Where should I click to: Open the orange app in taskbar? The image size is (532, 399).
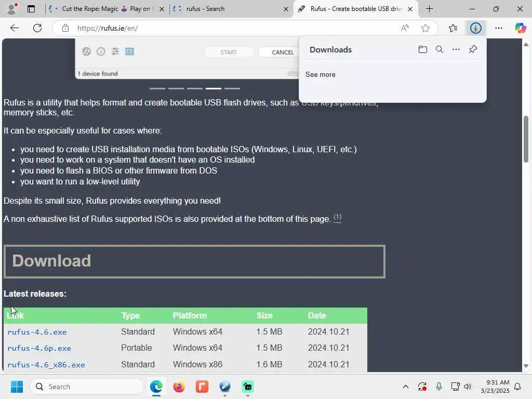point(202,387)
